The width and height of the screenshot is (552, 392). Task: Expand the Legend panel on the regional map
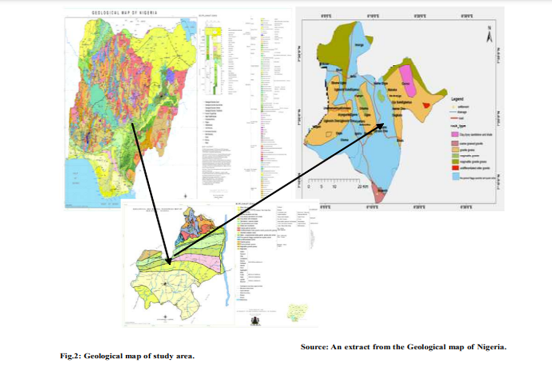458,99
